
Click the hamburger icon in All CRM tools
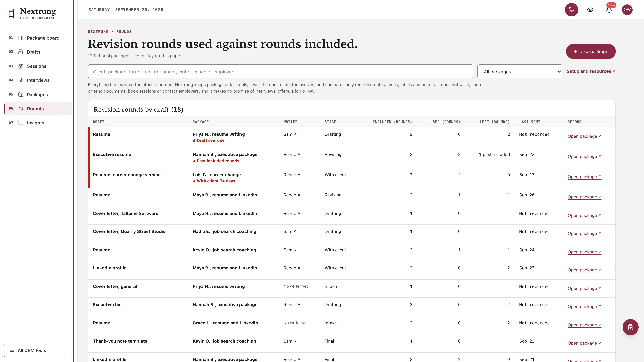[12, 350]
